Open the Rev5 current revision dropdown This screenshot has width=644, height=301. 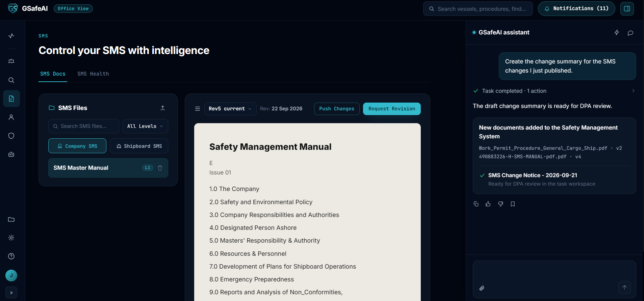[x=230, y=109]
